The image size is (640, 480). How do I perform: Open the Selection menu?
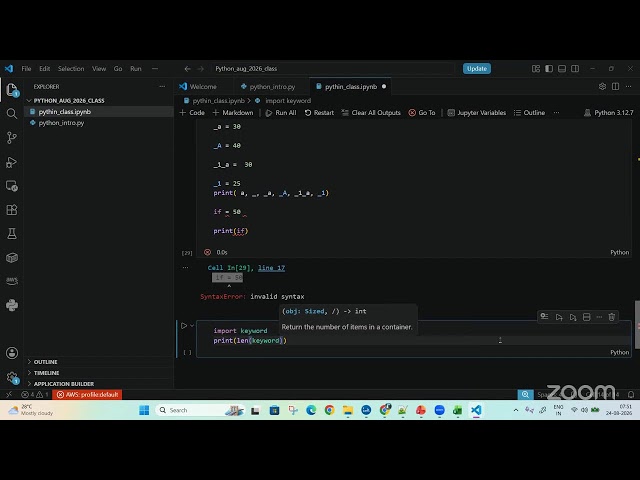coord(71,69)
